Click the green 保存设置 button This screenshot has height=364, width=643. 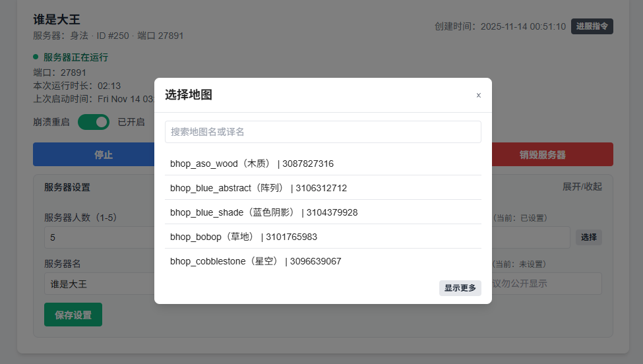pyautogui.click(x=73, y=315)
